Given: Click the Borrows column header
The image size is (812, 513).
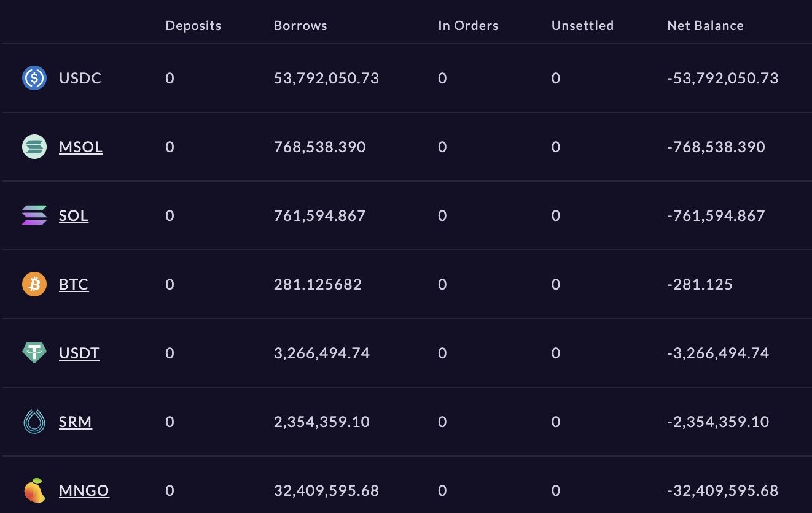Looking at the screenshot, I should (x=300, y=26).
